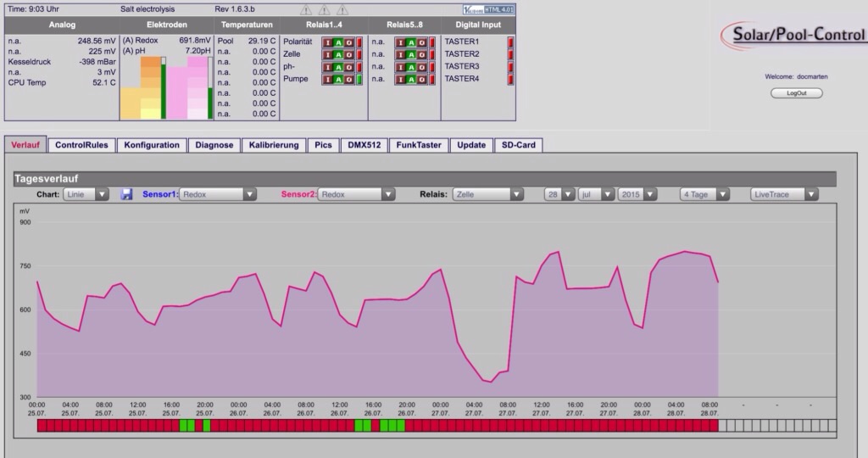Viewport: 868px width, 458px height.
Task: Click the ph- relay status LED
Action: tap(359, 68)
